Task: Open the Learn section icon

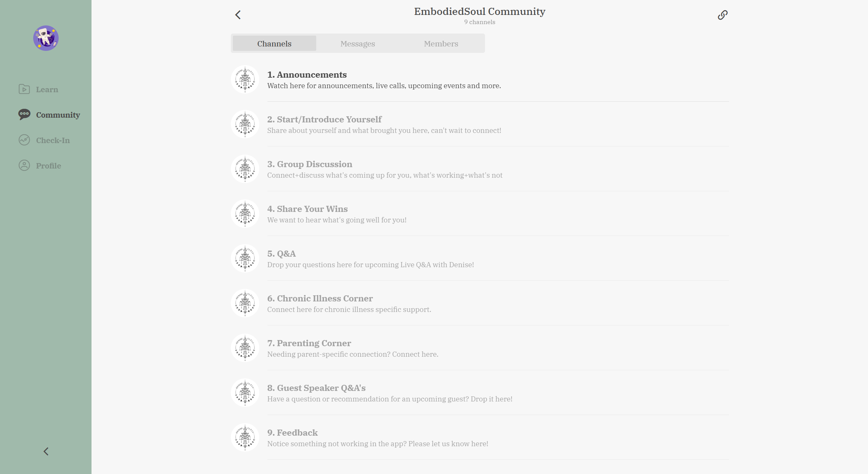Action: pos(24,89)
